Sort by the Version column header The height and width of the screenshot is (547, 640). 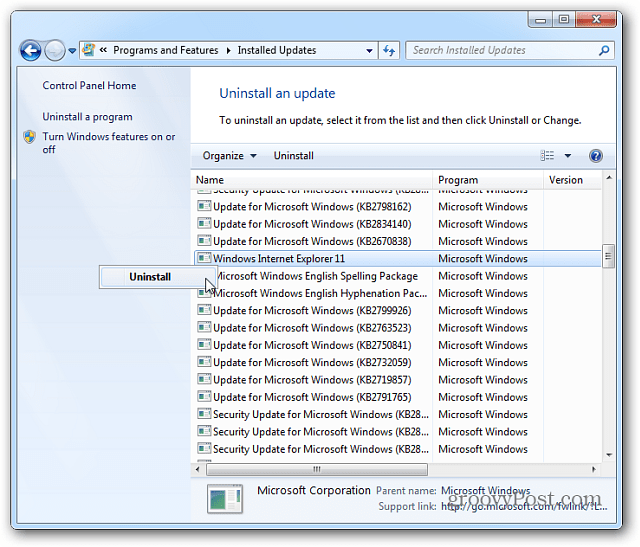572,180
